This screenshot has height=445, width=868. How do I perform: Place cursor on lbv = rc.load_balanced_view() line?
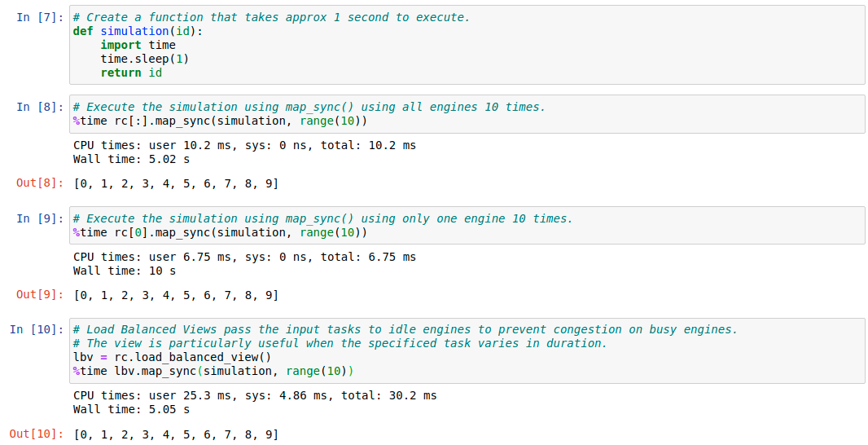tap(172, 358)
